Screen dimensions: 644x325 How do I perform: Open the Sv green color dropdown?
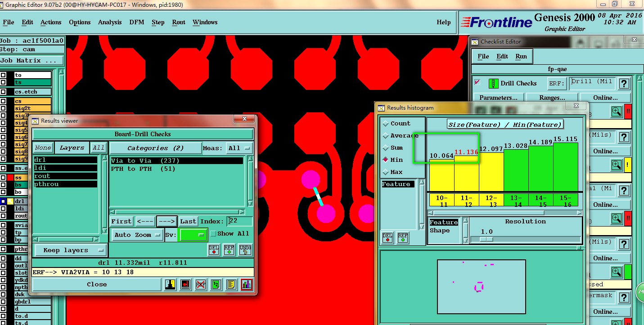pos(194,235)
